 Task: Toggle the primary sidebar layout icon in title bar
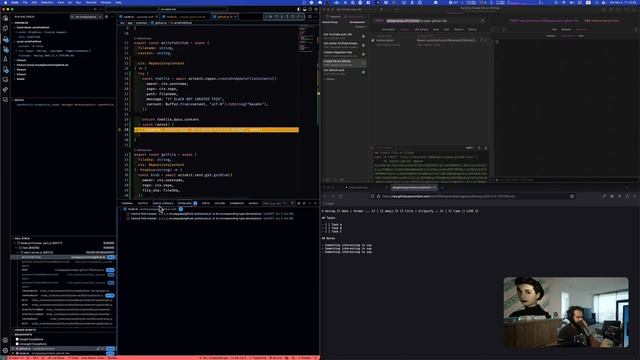[299, 9]
